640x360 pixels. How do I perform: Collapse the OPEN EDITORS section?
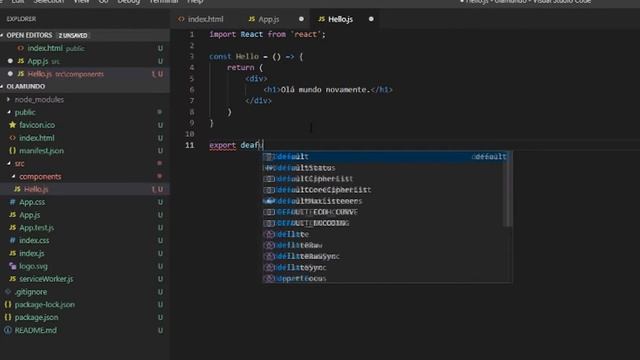(x=85, y=36)
